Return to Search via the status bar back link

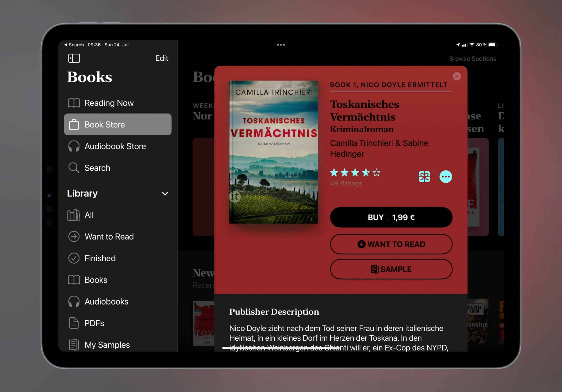click(x=74, y=45)
